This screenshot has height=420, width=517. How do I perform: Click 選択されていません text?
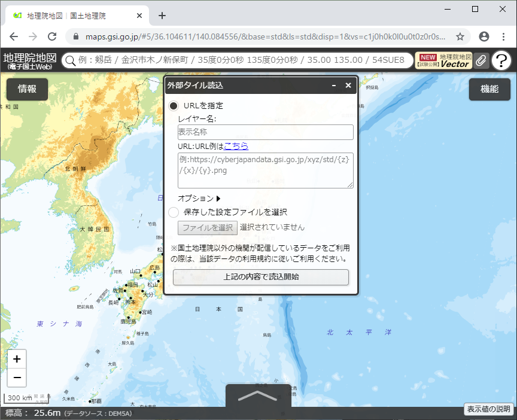(272, 227)
